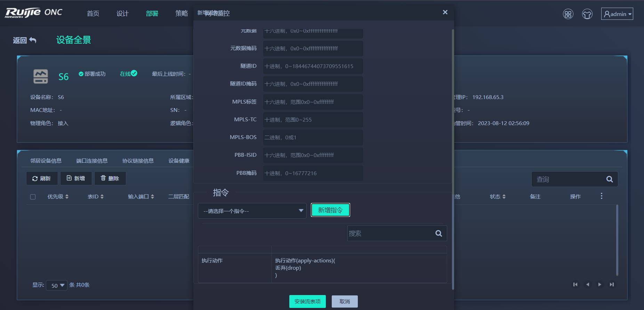This screenshot has width=644, height=310.
Task: Click the 隧道ID掩码 input field
Action: pos(313,84)
